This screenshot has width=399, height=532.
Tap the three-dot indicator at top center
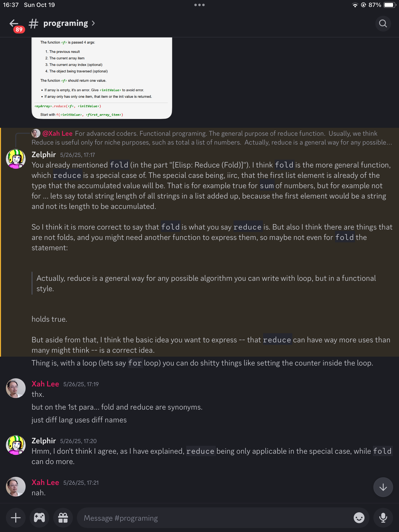coord(199,4)
